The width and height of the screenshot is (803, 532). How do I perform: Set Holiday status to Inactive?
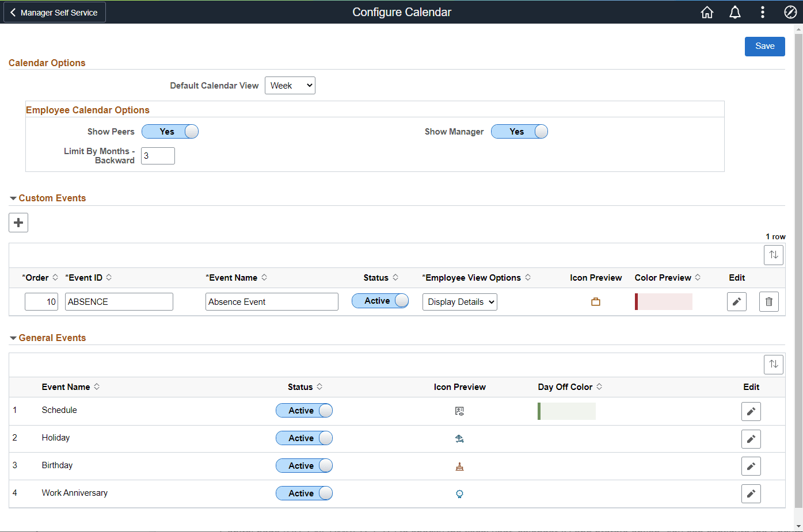coord(304,438)
